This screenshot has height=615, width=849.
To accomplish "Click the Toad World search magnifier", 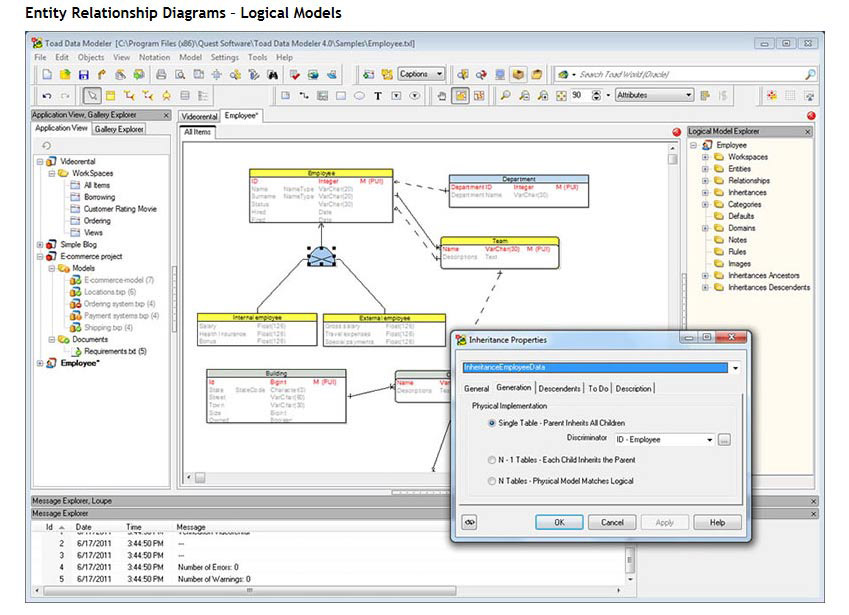I will pyautogui.click(x=810, y=74).
